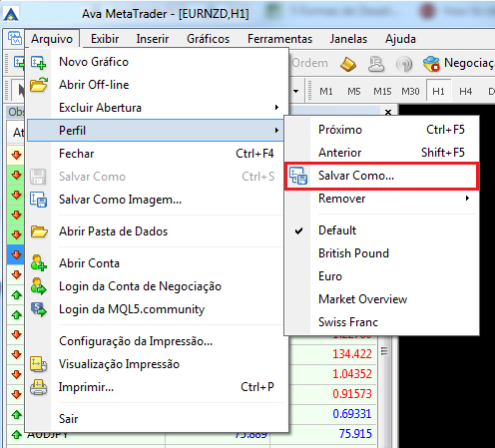Click the Negociação auto-trading icon

point(431,63)
